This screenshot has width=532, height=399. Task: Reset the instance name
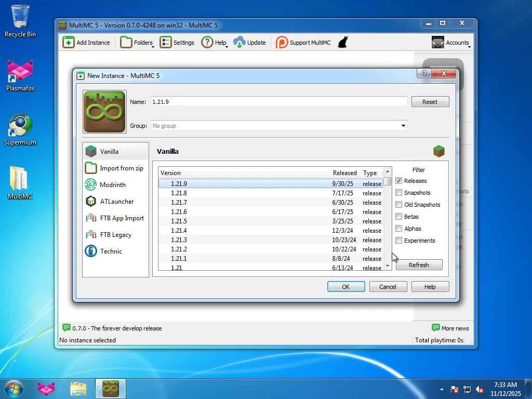pyautogui.click(x=430, y=102)
